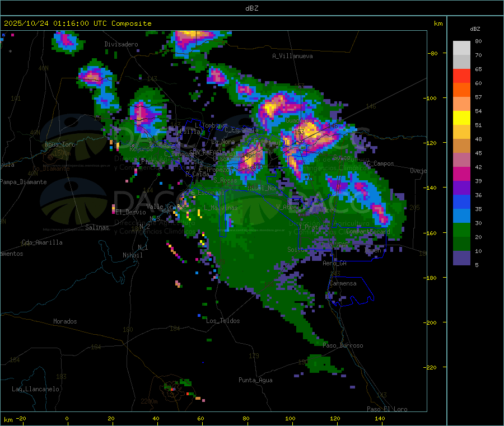Click the slate 5-10 dBZ legend swatch
The image size is (504, 426).
(x=461, y=258)
